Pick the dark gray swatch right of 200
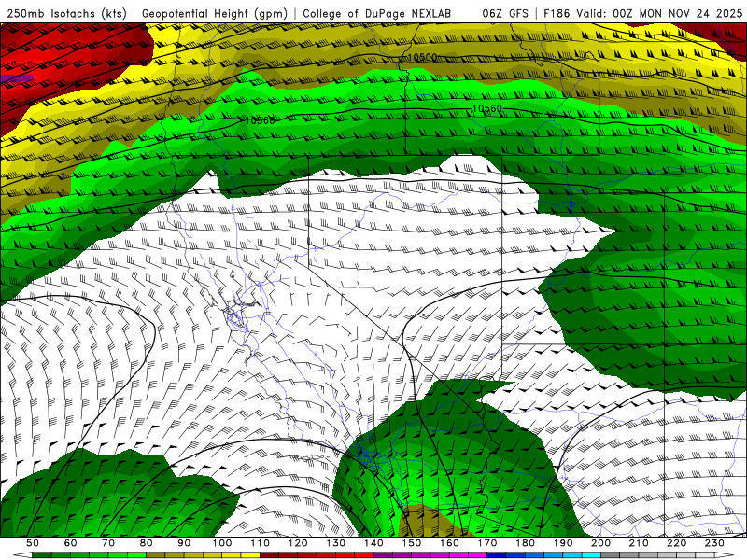 [611, 555]
